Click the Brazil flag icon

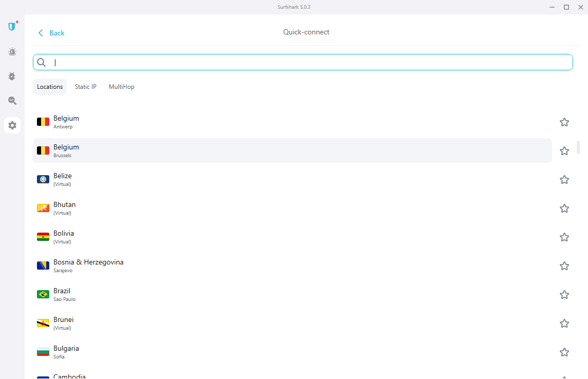43,294
